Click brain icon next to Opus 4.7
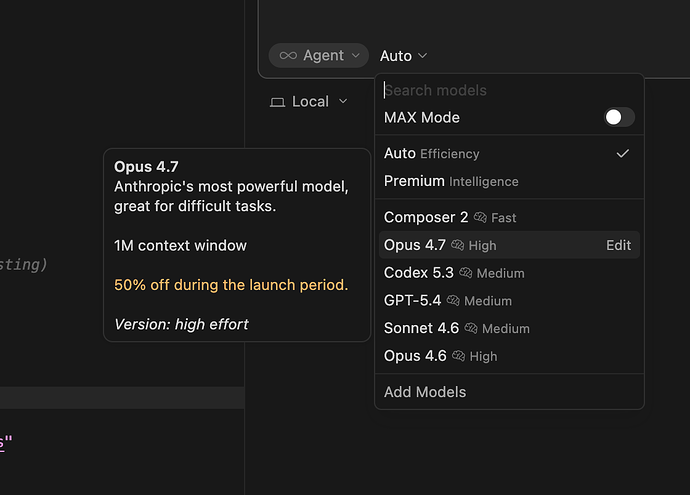Viewport: 690px width, 495px height. (x=458, y=245)
